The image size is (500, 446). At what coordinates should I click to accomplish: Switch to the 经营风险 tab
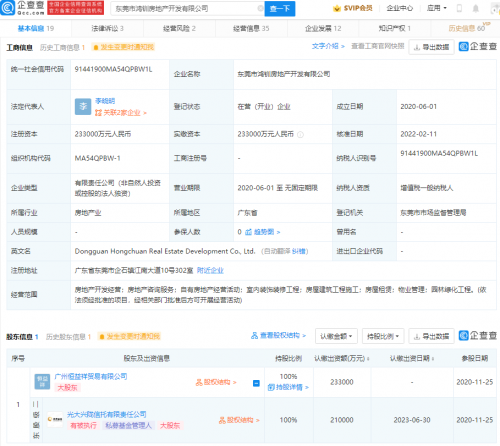tap(179, 28)
